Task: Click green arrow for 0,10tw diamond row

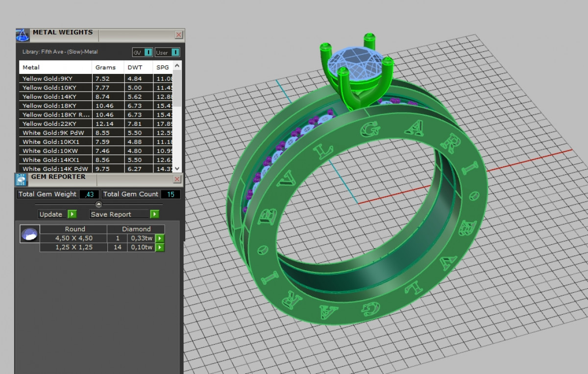Action: [160, 248]
